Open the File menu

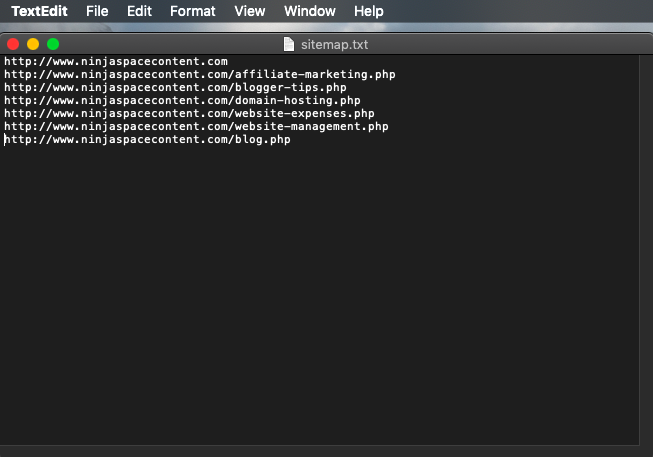[x=97, y=11]
